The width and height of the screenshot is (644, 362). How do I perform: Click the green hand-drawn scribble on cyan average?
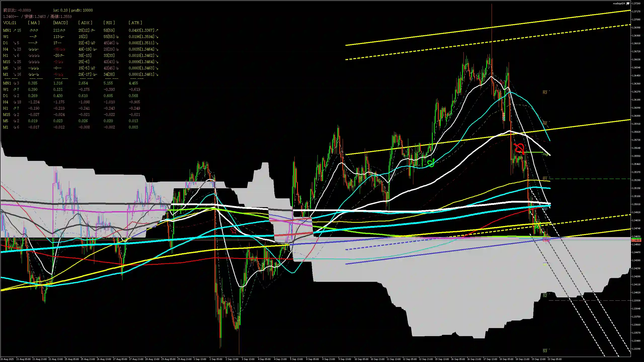pyautogui.click(x=431, y=163)
